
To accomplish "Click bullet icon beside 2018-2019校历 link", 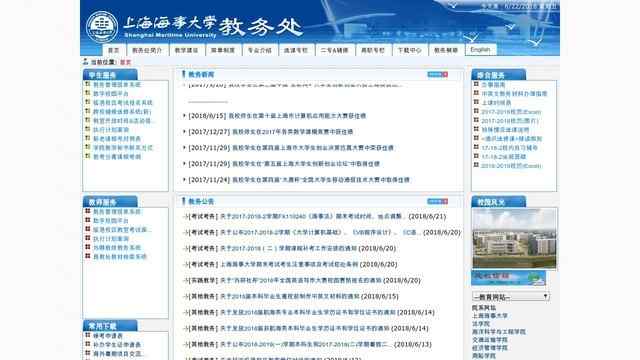I will point(476,165).
